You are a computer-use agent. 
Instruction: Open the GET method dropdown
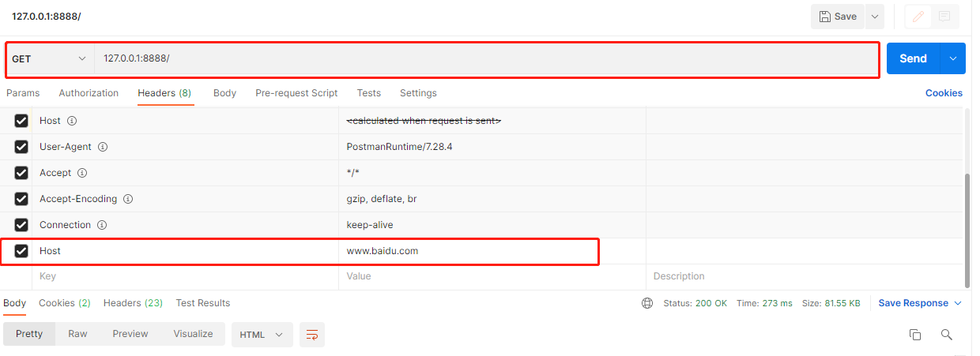tap(49, 59)
